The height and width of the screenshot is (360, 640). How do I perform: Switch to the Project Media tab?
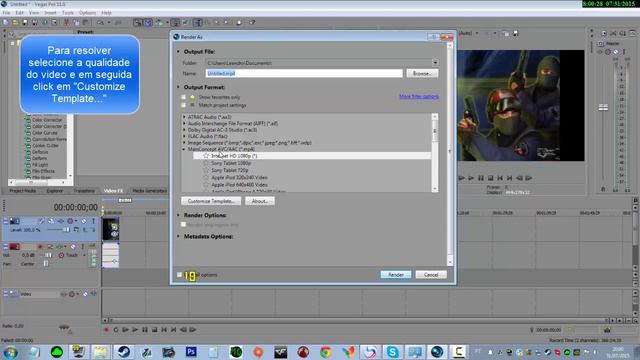(22, 191)
